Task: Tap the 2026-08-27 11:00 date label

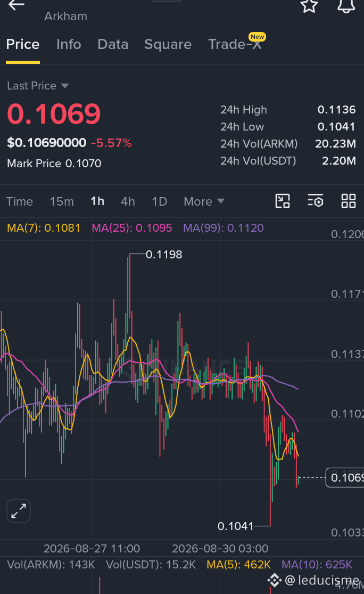Action: pyautogui.click(x=92, y=549)
